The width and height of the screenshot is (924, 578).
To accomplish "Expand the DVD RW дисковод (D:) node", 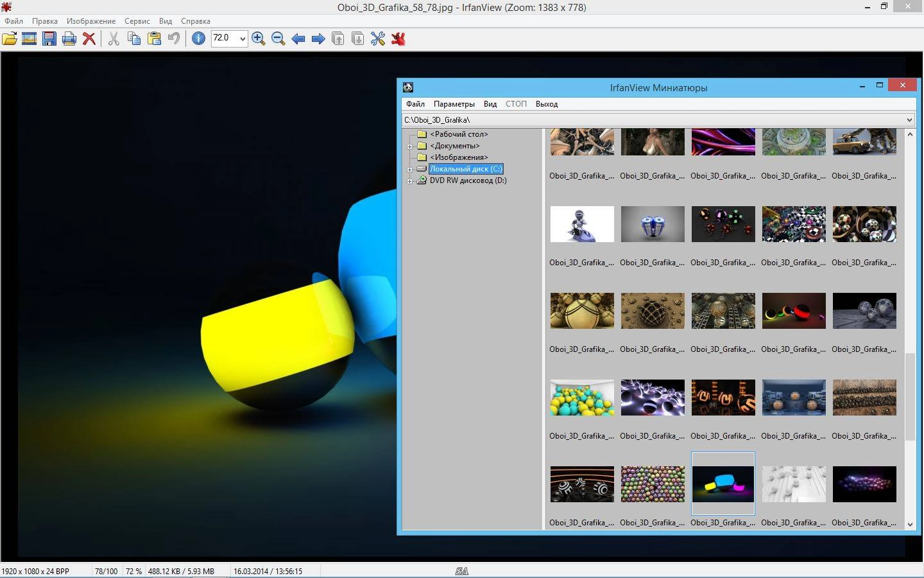I will 410,181.
